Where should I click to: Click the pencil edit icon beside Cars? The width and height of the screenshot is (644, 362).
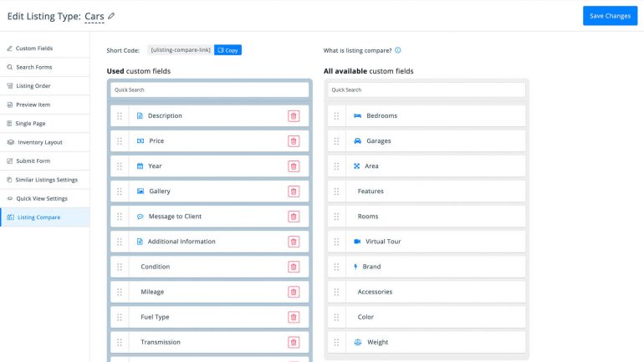111,16
